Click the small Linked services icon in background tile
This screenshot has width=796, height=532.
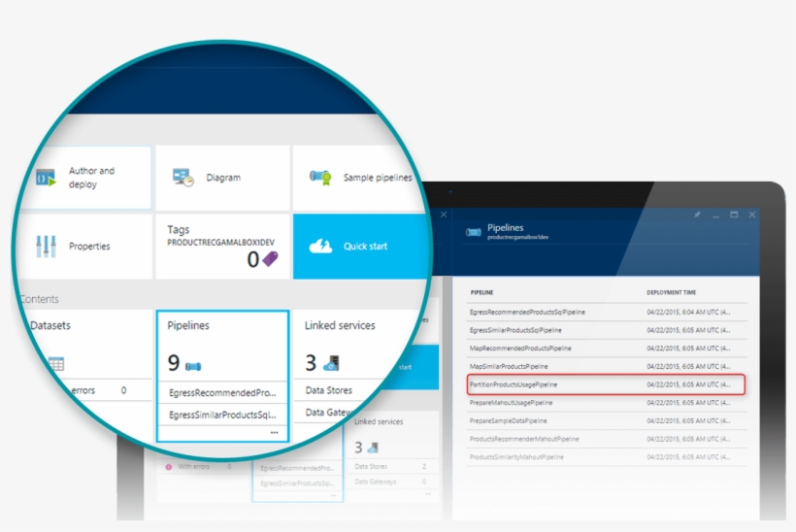373,448
